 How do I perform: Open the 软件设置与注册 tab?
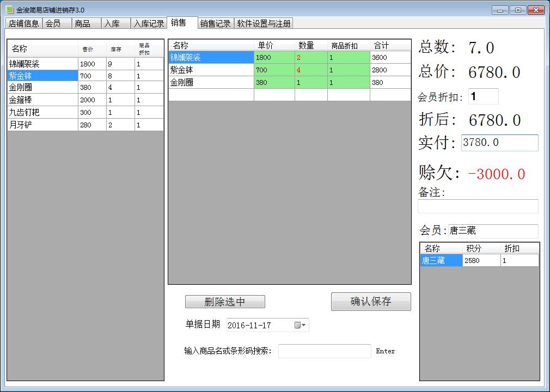coord(264,23)
